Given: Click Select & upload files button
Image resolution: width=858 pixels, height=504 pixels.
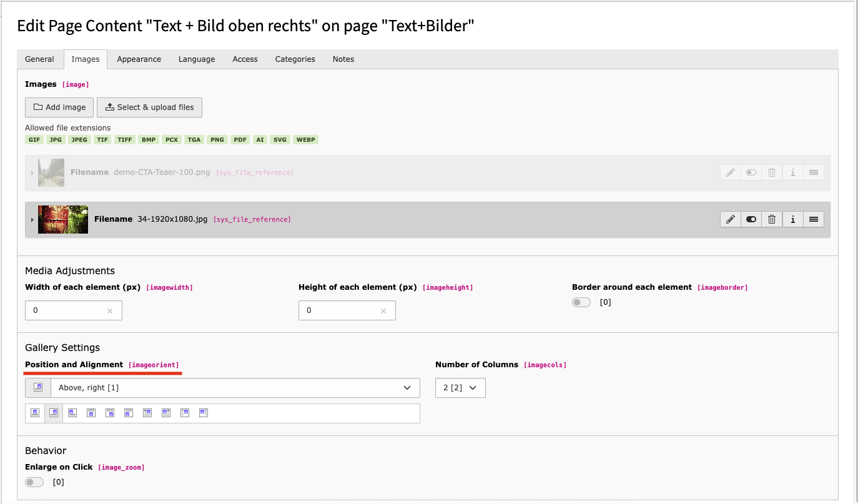Looking at the screenshot, I should 149,107.
